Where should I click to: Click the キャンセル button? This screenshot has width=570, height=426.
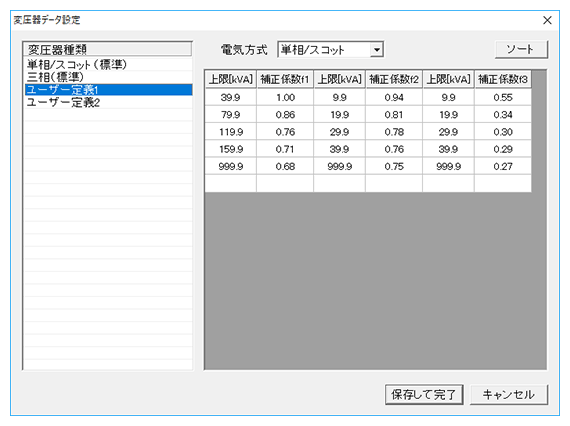(x=509, y=394)
